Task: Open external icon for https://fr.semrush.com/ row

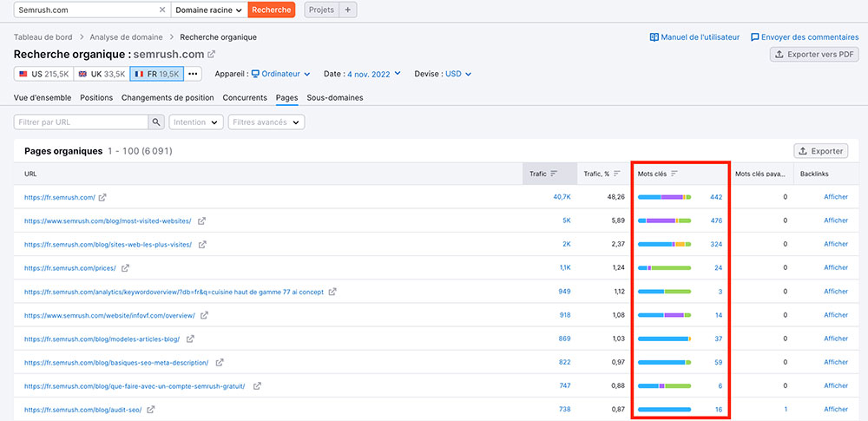Action: pos(102,197)
